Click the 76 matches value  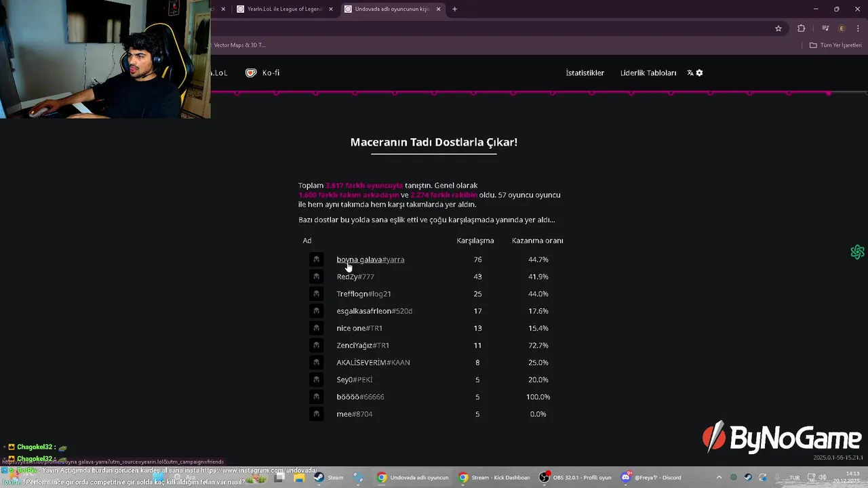pyautogui.click(x=477, y=260)
